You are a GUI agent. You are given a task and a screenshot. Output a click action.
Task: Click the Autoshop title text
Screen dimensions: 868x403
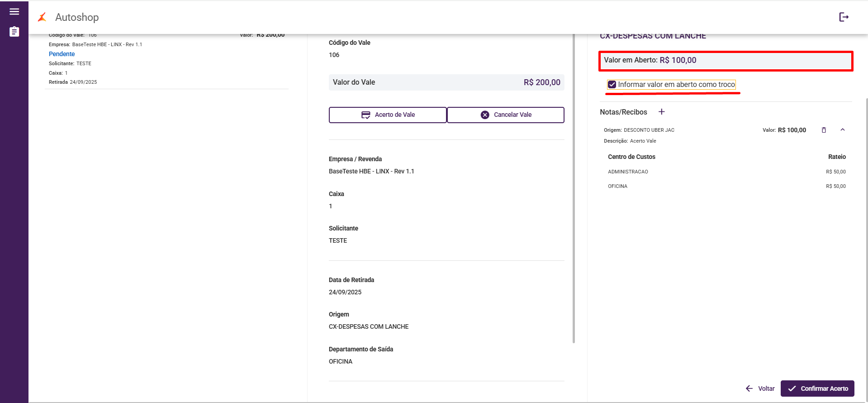tap(77, 17)
